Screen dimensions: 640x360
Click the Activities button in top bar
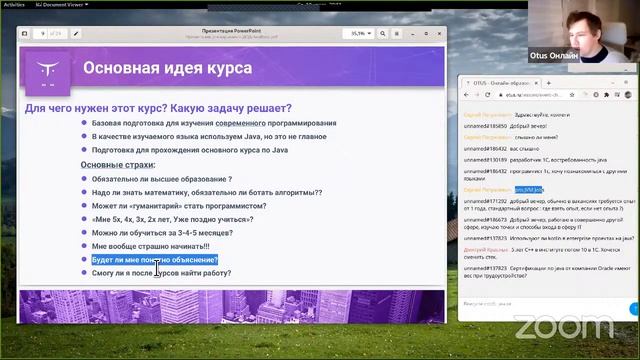[14, 4]
